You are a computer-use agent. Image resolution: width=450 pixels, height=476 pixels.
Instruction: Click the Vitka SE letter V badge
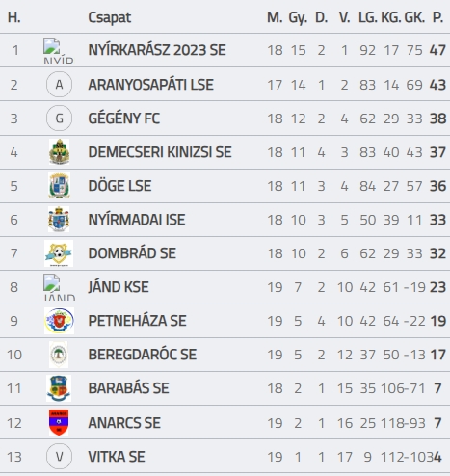59,457
